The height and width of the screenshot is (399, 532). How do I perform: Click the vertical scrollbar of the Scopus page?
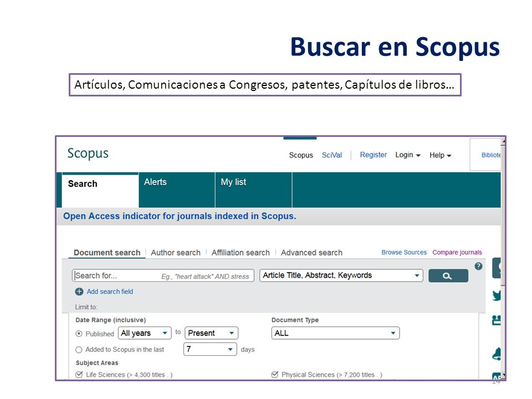503,258
